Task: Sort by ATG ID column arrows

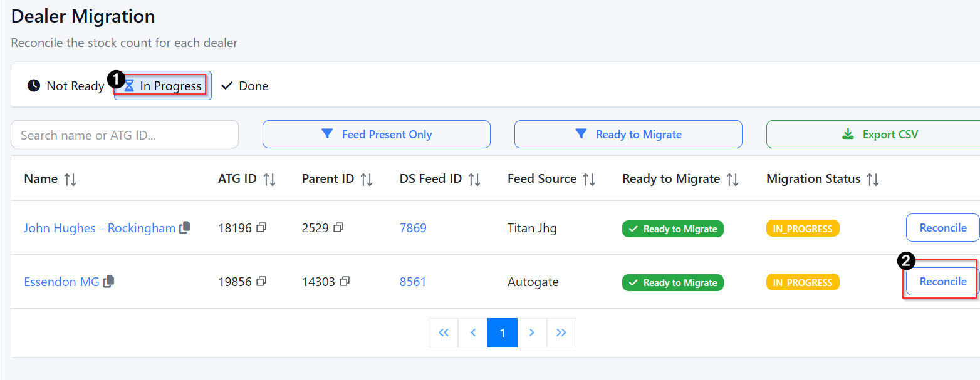Action: click(269, 179)
